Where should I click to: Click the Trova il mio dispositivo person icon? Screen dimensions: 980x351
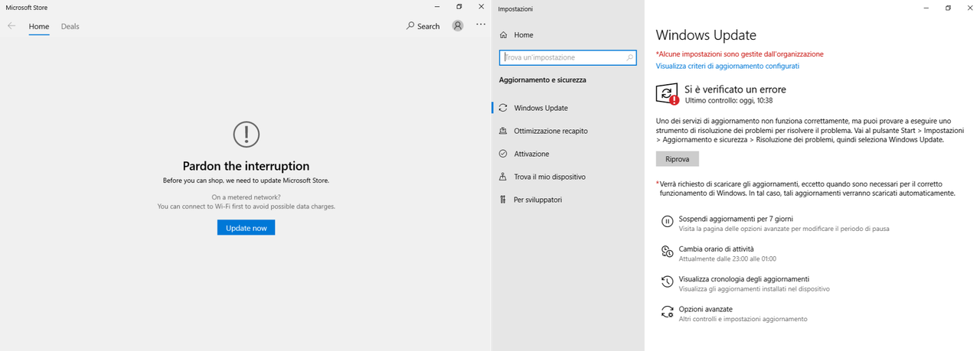(x=503, y=177)
